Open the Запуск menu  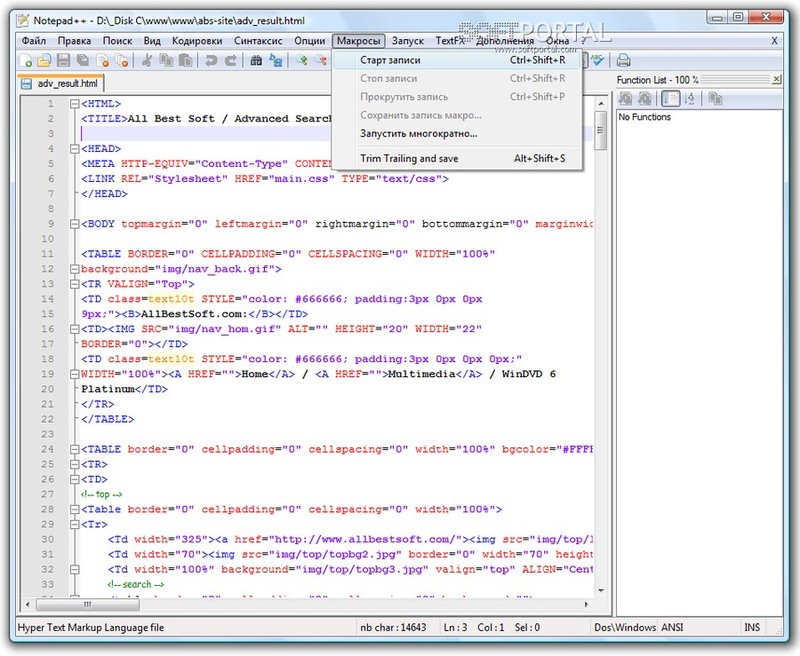point(408,41)
